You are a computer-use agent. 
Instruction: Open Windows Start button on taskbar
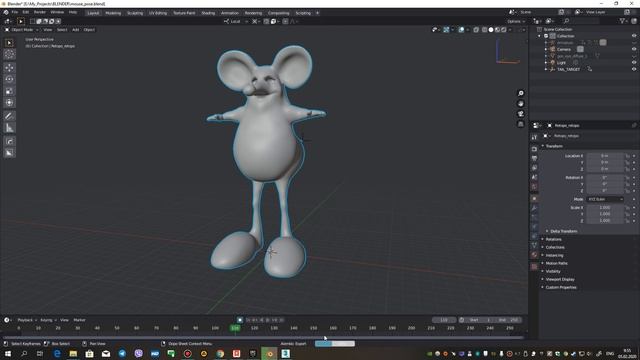click(8, 353)
